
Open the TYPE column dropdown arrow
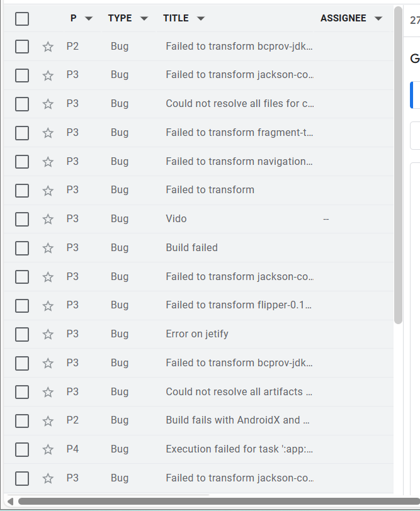[144, 19]
